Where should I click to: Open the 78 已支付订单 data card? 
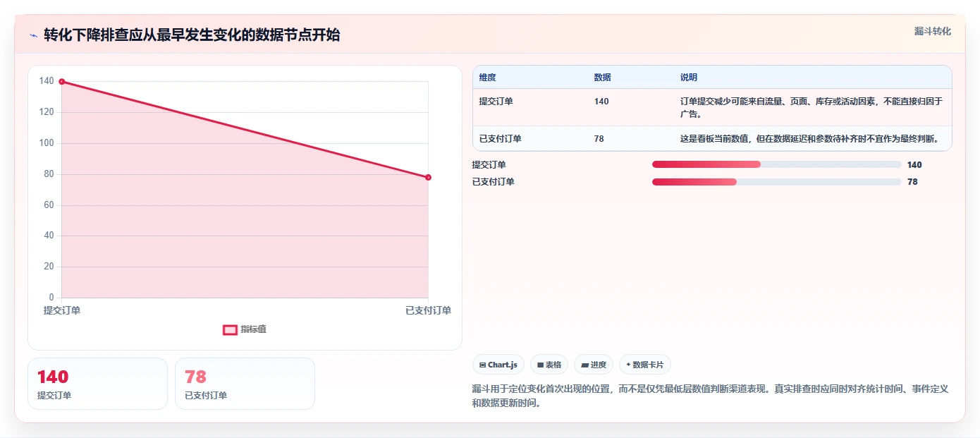tap(245, 384)
